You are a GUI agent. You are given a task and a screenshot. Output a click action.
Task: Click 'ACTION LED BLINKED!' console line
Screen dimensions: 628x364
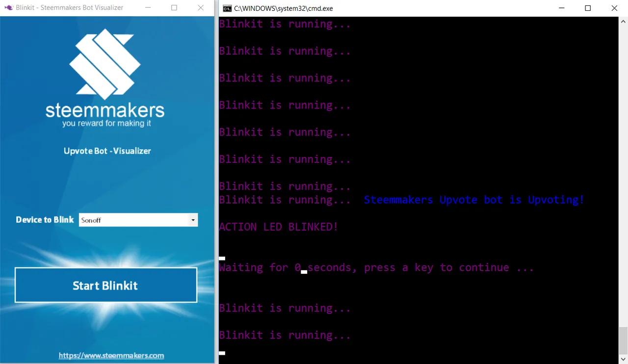coord(279,227)
